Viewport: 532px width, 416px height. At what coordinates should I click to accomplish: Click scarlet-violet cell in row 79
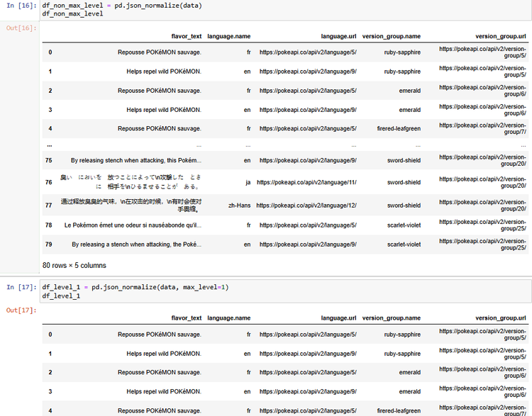pos(404,244)
